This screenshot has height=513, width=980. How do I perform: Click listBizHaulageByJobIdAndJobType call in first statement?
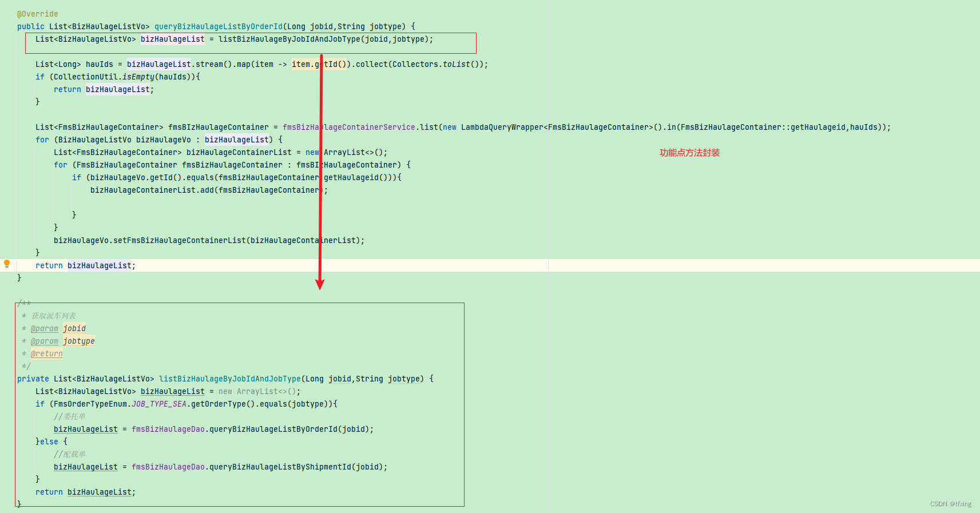click(x=326, y=39)
